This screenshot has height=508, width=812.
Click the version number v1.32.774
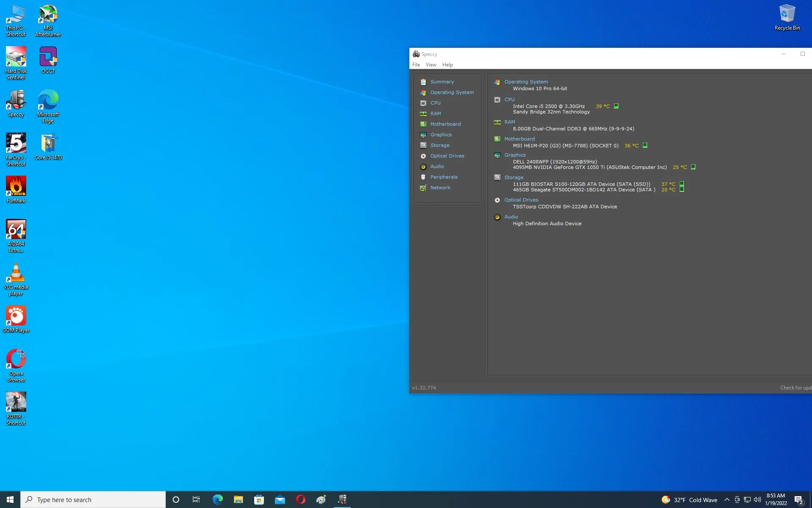click(424, 388)
